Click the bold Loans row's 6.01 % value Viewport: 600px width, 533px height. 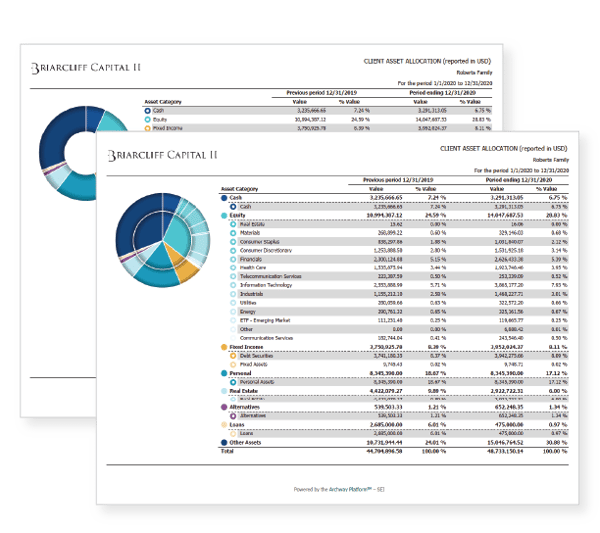point(437,425)
